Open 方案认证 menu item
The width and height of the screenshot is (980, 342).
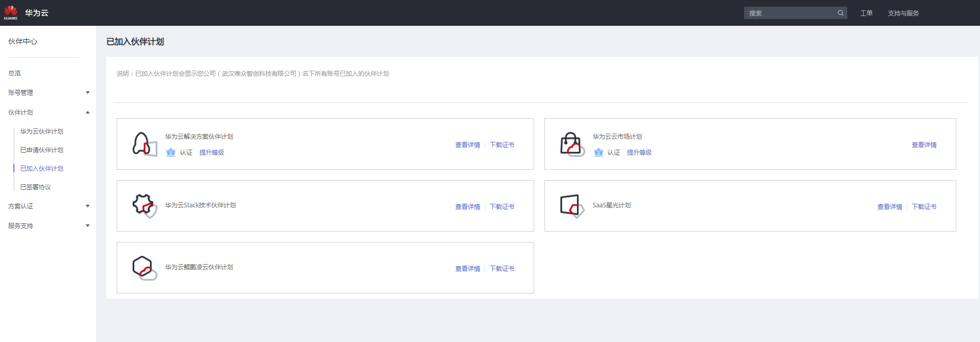point(21,206)
